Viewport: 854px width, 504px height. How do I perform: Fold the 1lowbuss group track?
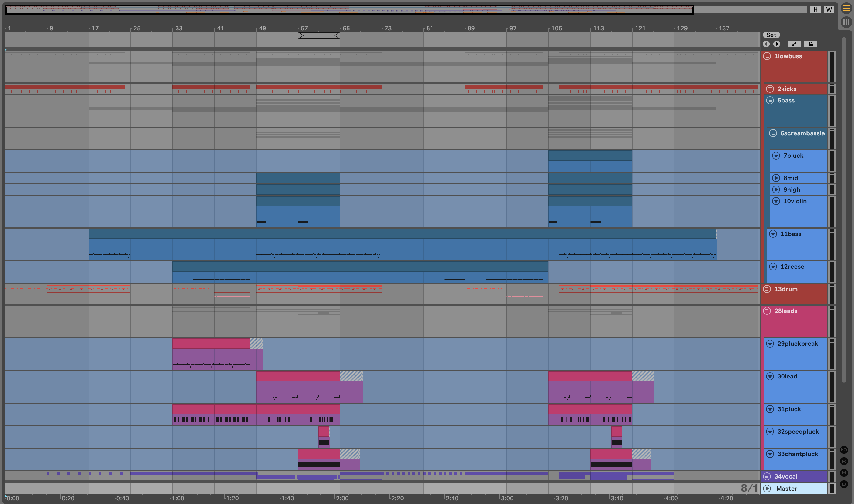pos(767,56)
